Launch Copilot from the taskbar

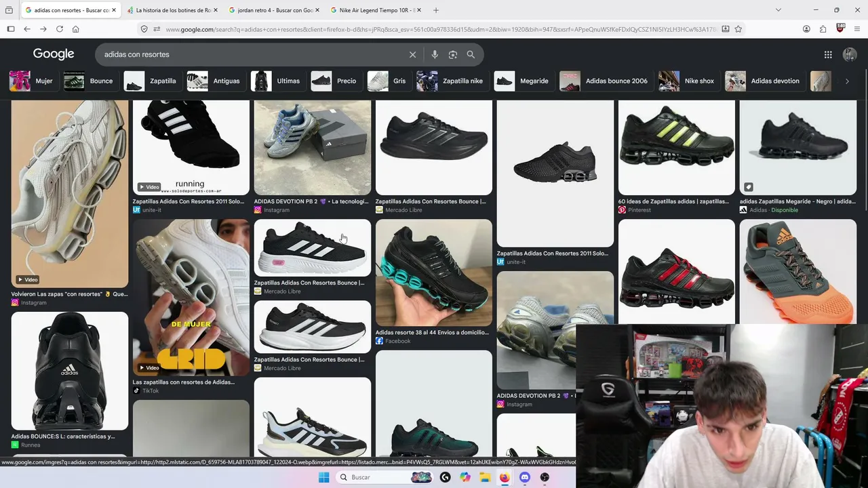click(465, 477)
